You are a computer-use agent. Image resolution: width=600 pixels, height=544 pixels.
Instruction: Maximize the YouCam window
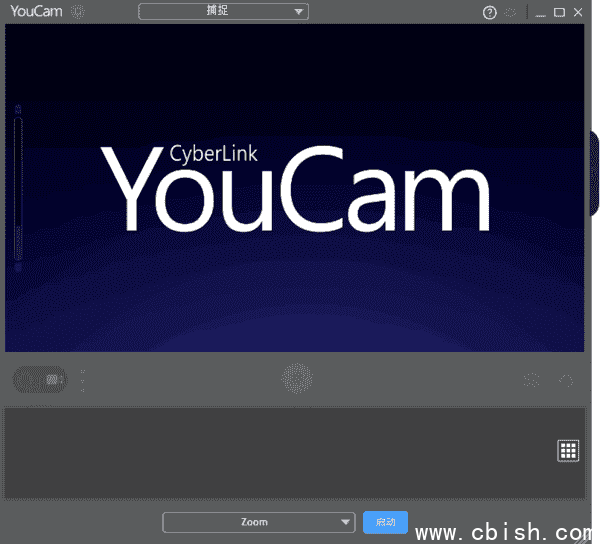pyautogui.click(x=559, y=13)
